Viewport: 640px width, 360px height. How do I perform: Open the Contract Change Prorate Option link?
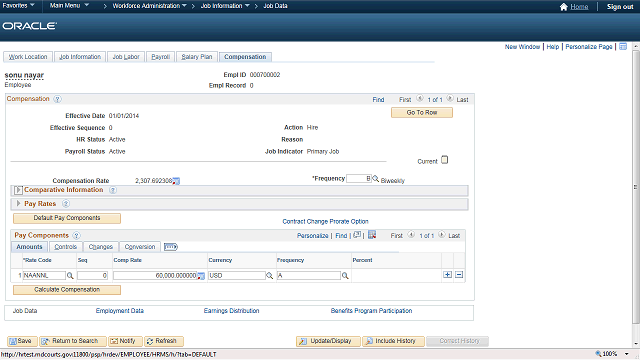(325, 221)
